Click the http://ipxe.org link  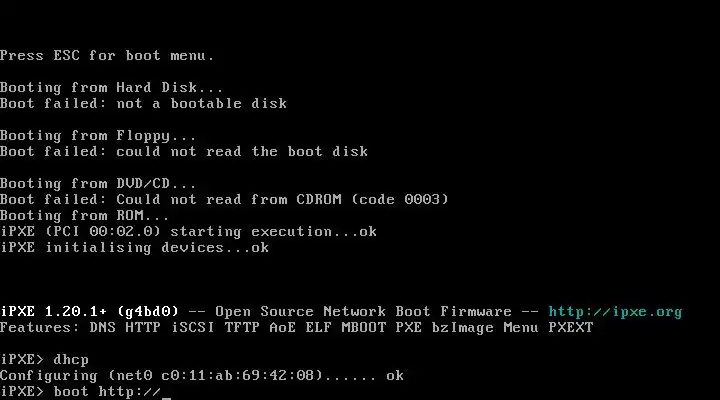coord(615,312)
